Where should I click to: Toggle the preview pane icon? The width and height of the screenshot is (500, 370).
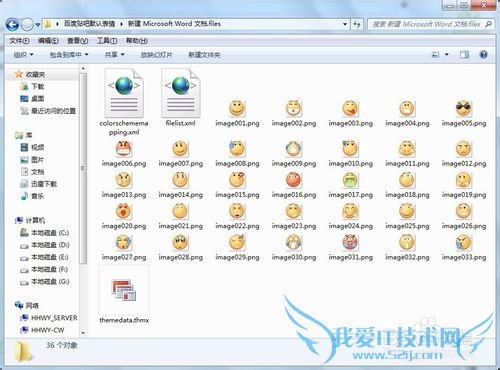pyautogui.click(x=464, y=55)
